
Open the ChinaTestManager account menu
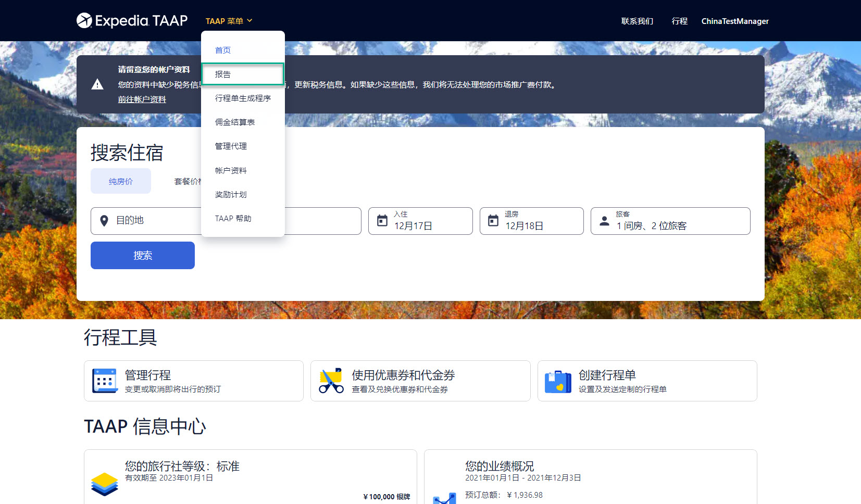[x=735, y=21]
